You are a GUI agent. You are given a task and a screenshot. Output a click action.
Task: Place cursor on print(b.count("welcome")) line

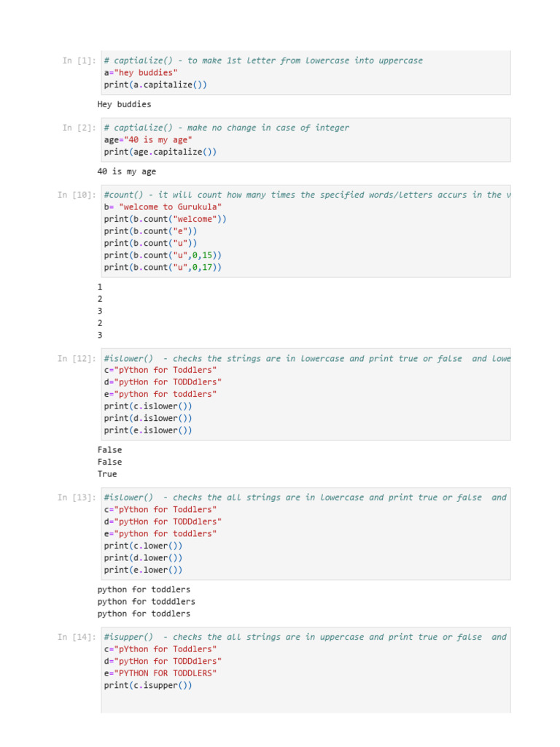166,219
